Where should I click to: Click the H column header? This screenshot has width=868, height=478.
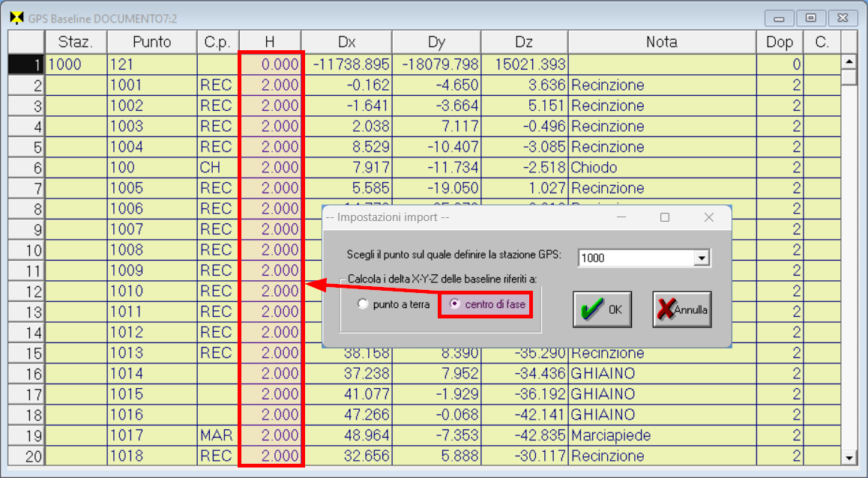[270, 42]
